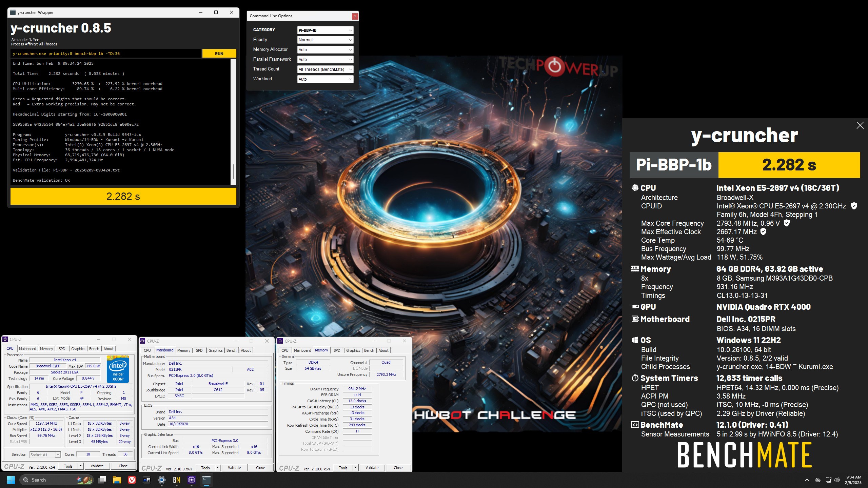Image resolution: width=868 pixels, height=488 pixels.
Task: Click the Motherboard icon in BenchMate panel
Action: tap(635, 319)
